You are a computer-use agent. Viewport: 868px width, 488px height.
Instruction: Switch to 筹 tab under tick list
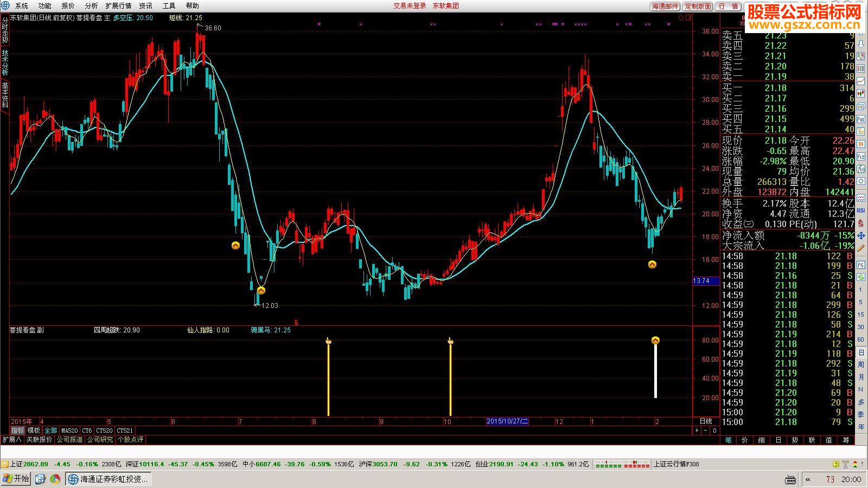click(846, 440)
